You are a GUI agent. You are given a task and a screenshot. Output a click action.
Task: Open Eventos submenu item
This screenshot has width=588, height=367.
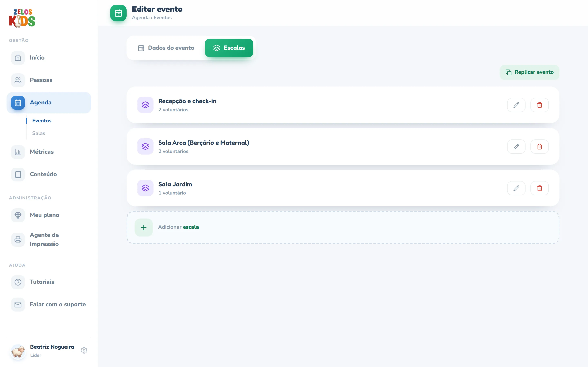(42, 121)
